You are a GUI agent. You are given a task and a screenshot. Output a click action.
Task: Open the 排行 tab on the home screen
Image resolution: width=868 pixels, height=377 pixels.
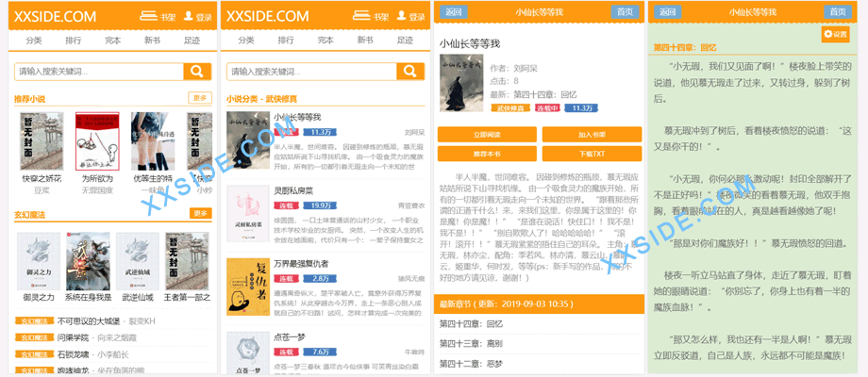coord(73,41)
